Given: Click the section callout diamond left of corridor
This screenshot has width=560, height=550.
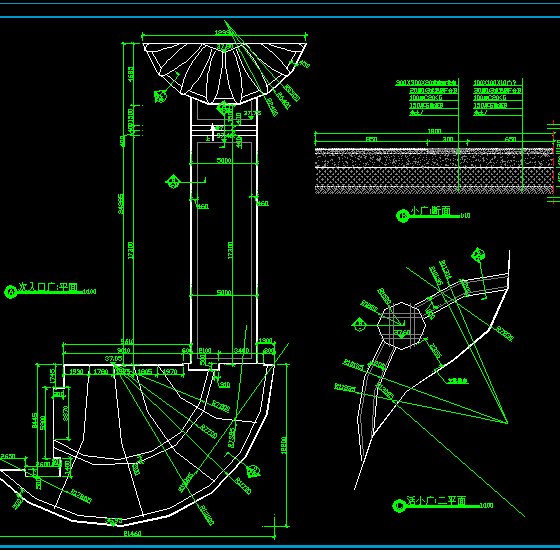Looking at the screenshot, I should (x=173, y=182).
